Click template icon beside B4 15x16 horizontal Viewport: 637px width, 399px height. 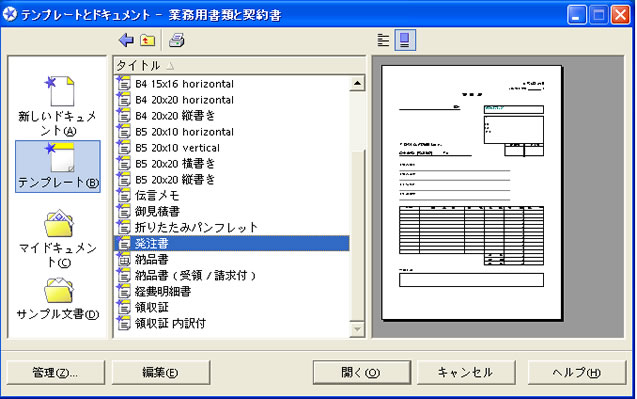[x=123, y=84]
